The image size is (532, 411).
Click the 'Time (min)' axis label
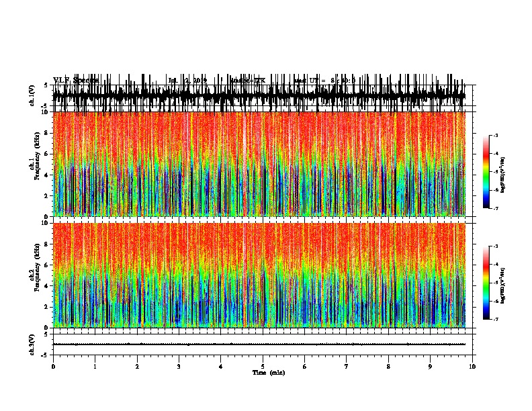pyautogui.click(x=269, y=373)
